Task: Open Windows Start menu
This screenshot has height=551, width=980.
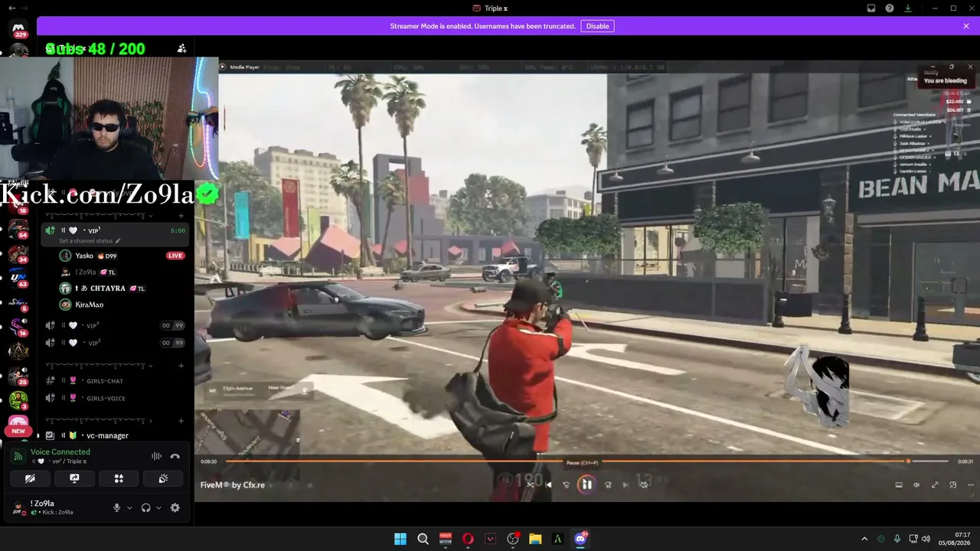Action: click(x=400, y=539)
